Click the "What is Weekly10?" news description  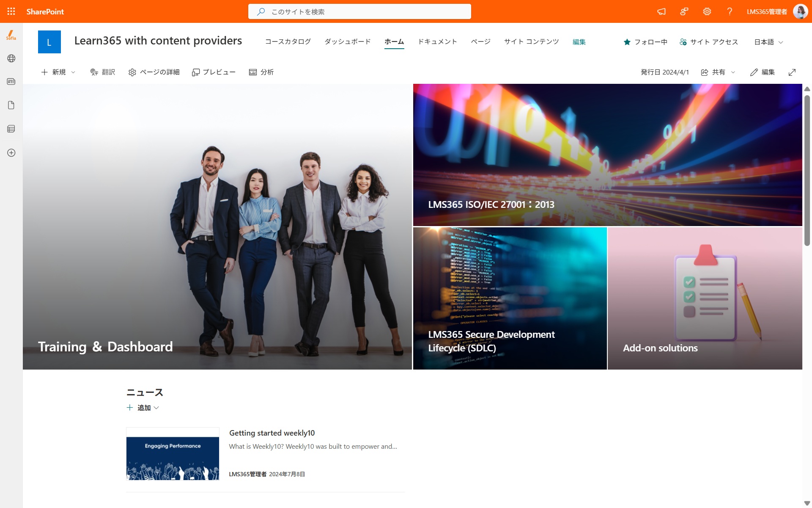point(313,447)
